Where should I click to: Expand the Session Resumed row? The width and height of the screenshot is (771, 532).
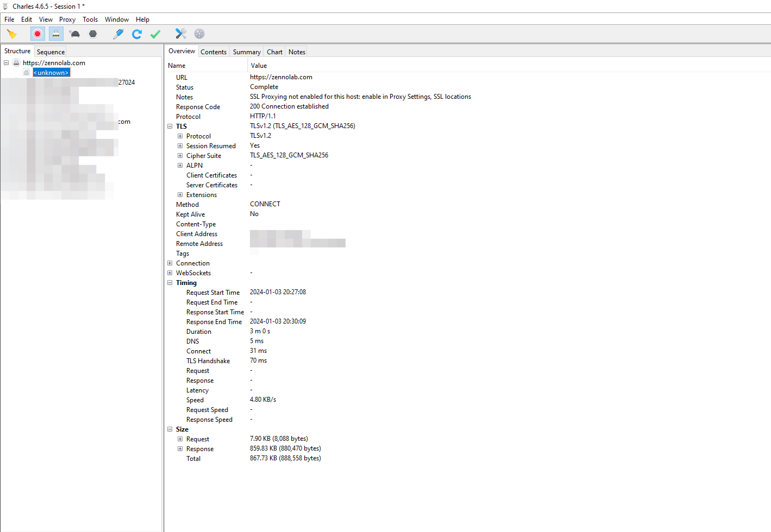pyautogui.click(x=180, y=146)
